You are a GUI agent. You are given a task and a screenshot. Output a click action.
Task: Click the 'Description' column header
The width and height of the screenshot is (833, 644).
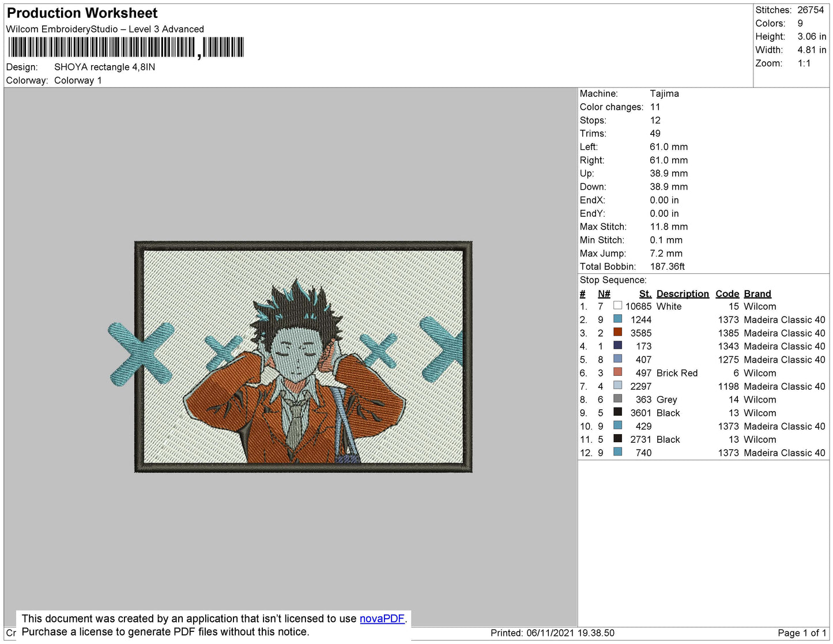[x=683, y=293]
